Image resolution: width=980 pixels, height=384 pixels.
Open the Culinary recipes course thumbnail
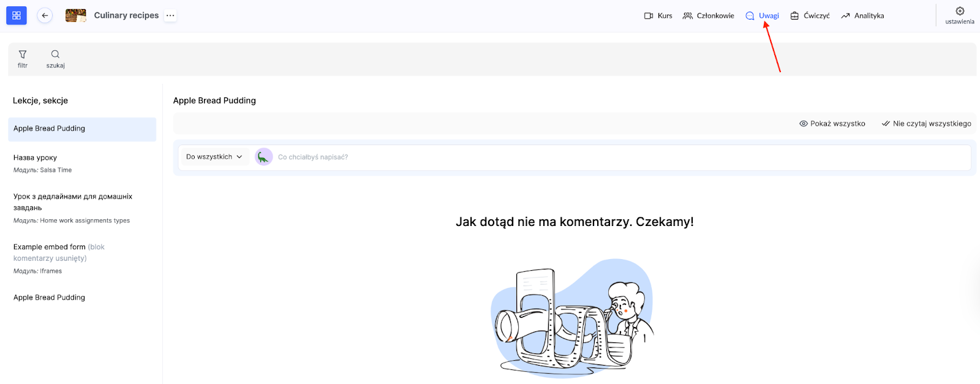point(76,15)
